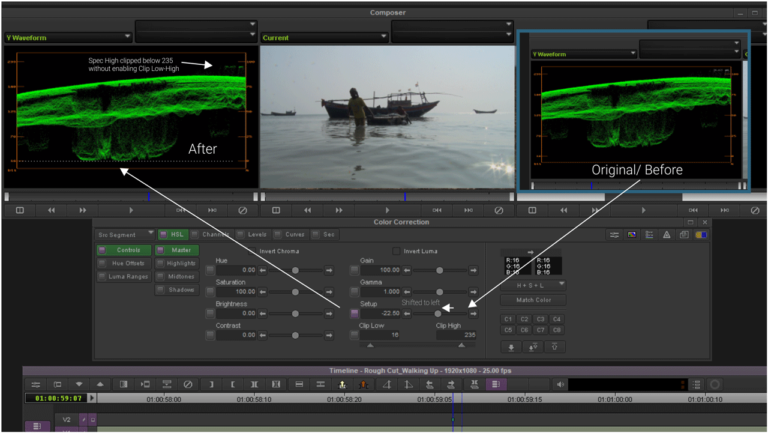
Task: Toggle the Gamma enable button
Action: [355, 292]
